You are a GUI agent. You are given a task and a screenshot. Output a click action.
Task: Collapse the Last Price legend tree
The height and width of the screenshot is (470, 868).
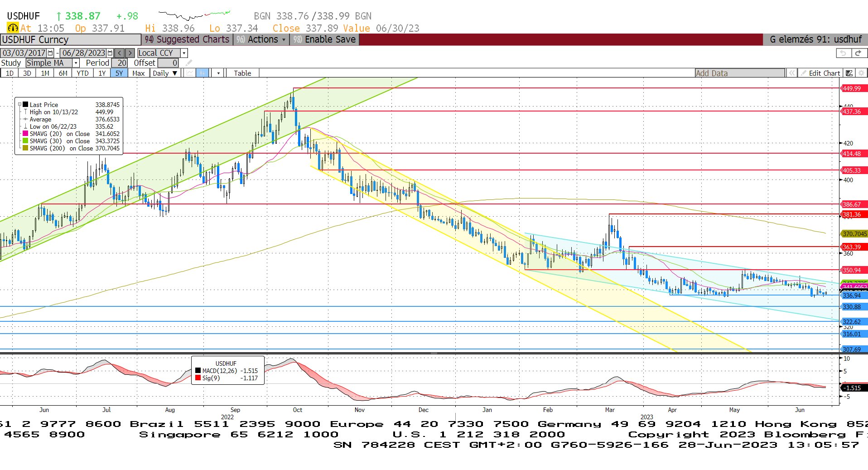point(19,105)
